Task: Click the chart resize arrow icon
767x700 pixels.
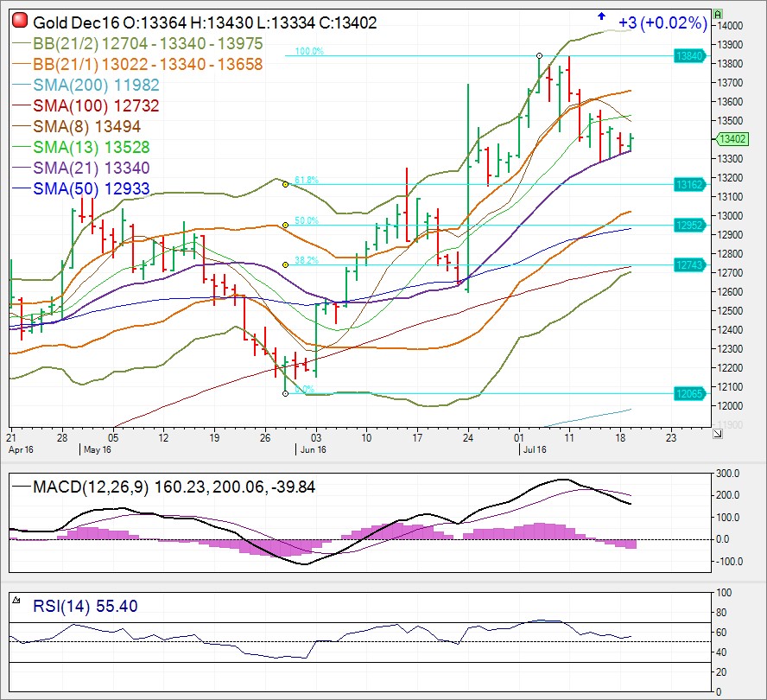Action: click(x=717, y=434)
